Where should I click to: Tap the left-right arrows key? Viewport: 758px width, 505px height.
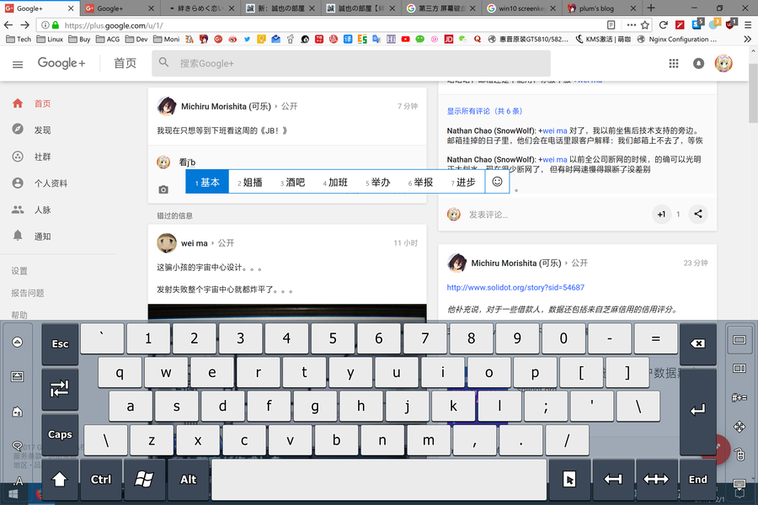click(x=656, y=479)
